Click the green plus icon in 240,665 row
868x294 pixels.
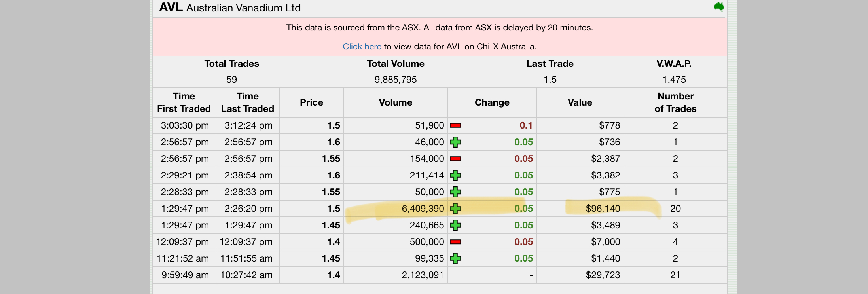pyautogui.click(x=455, y=225)
